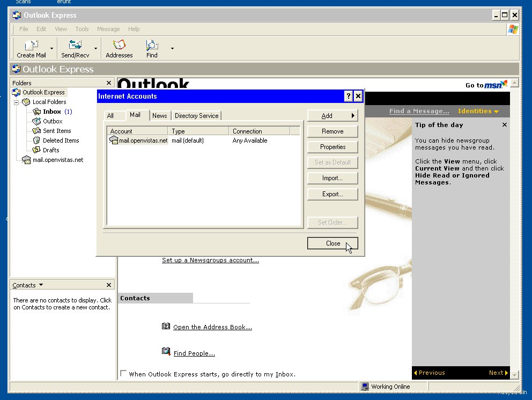Open the Create Mail stationery dropdown arrow

pyautogui.click(x=51, y=48)
